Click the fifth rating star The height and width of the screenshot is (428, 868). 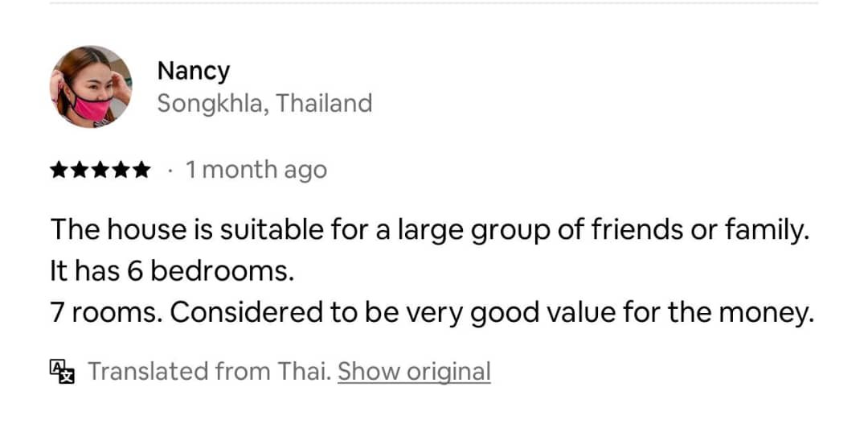[140, 171]
